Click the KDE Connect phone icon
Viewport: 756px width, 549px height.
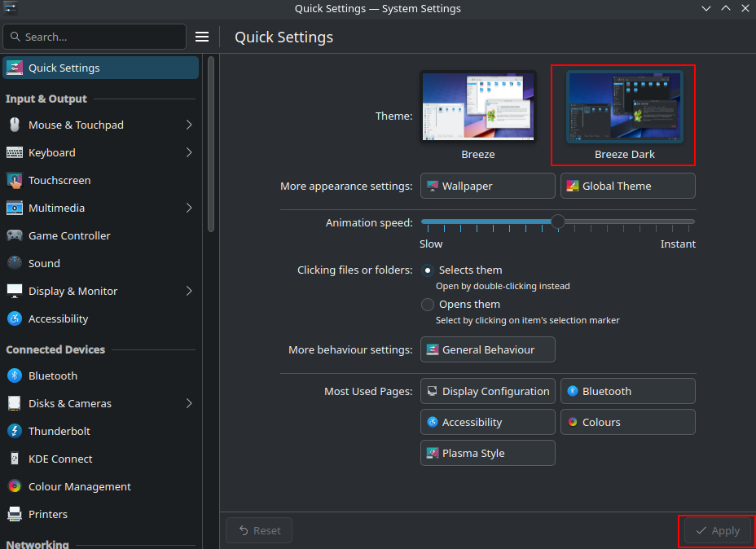(15, 459)
